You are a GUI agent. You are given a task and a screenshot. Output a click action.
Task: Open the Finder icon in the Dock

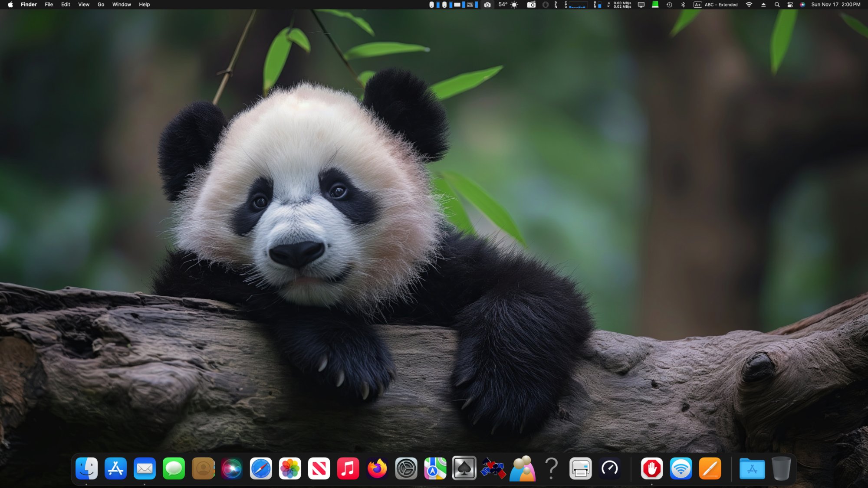click(x=86, y=468)
